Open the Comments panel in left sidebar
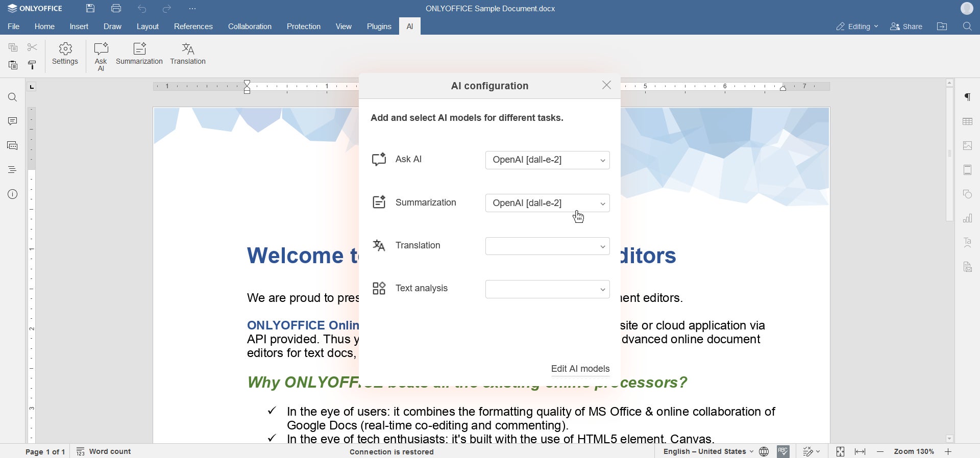The image size is (980, 458). (13, 121)
